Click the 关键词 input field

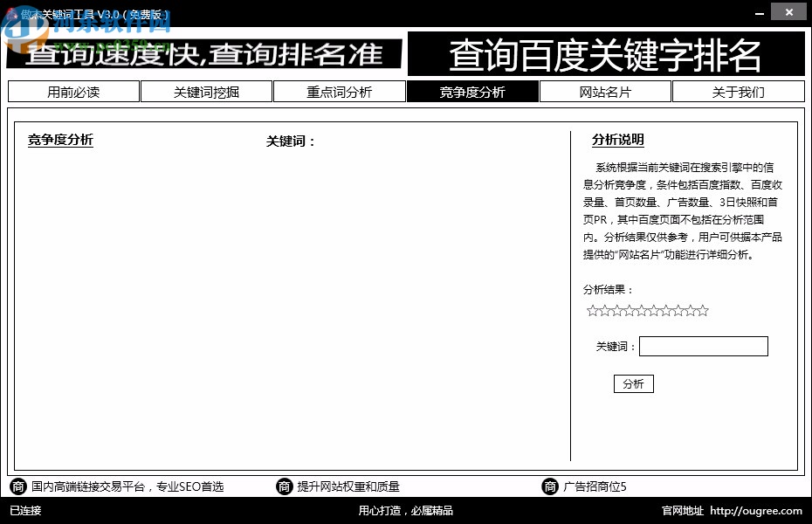click(x=703, y=346)
